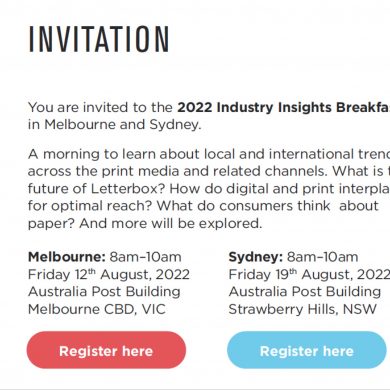Select the Friday 12th August, 2022 date
The width and height of the screenshot is (390, 390).
tap(109, 274)
